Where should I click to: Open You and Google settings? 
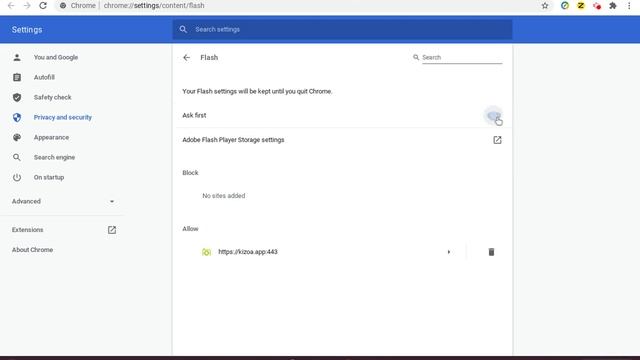[56, 58]
